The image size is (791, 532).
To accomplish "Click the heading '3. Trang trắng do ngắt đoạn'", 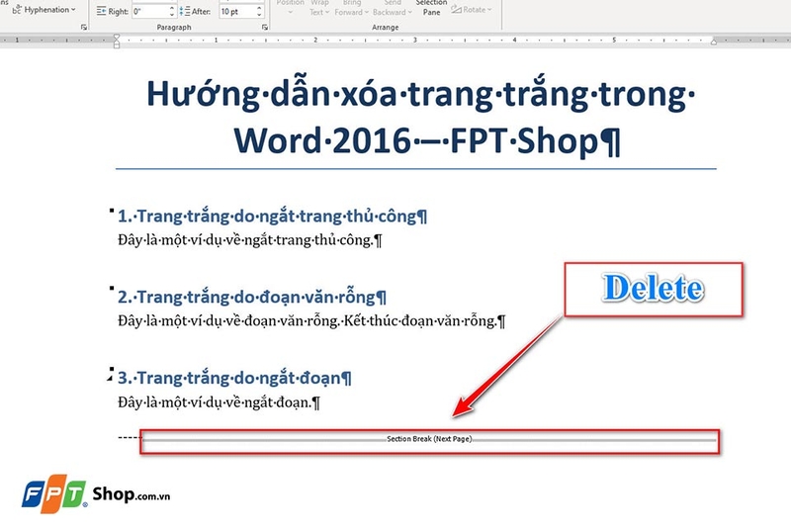I will click(234, 378).
